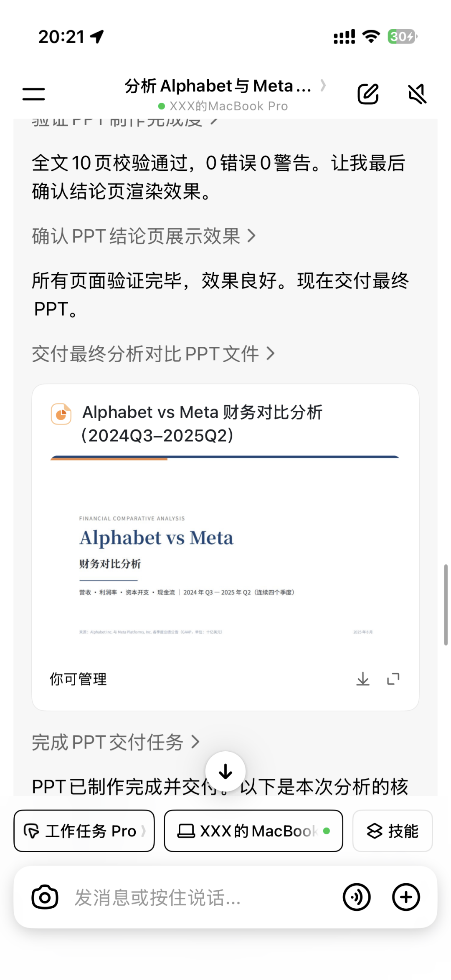Image resolution: width=451 pixels, height=980 pixels.
Task: Open conversation title 分析 Alphabet与Meta chevron
Action: 225,86
